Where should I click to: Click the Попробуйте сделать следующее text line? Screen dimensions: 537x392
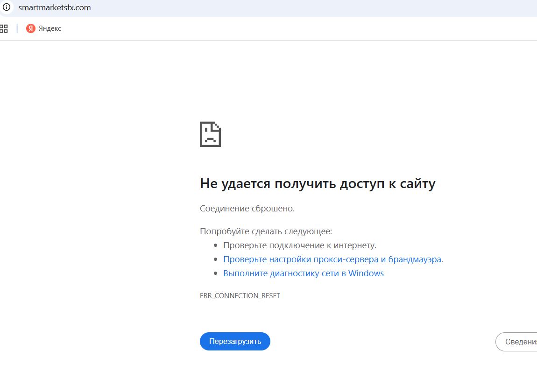coord(266,231)
